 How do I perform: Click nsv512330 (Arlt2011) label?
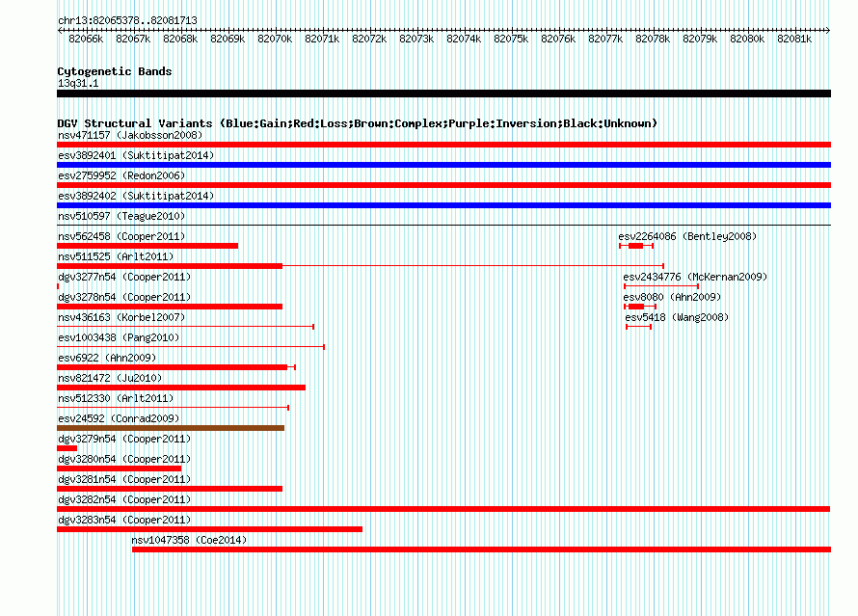point(116,398)
